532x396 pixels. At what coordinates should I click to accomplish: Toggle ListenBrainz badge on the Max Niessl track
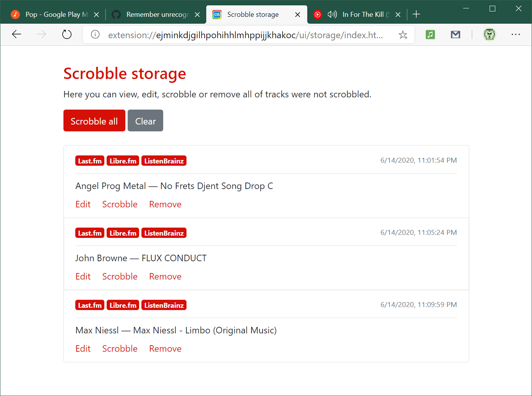(x=164, y=305)
